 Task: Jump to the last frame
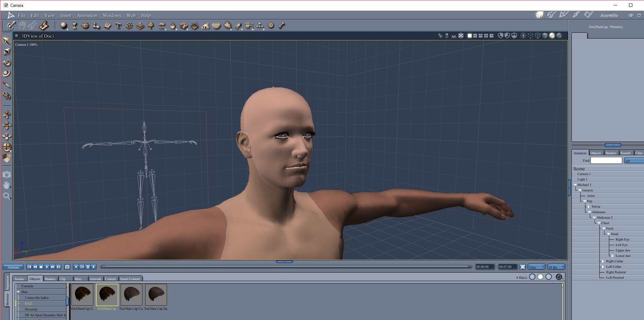(x=58, y=267)
